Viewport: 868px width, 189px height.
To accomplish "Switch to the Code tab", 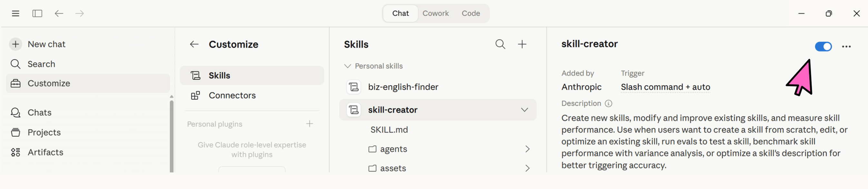I will pyautogui.click(x=471, y=14).
